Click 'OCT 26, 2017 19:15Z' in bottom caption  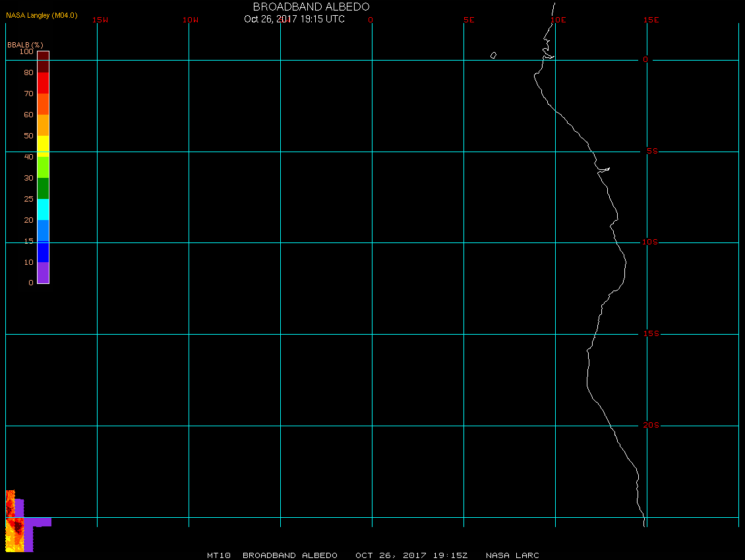pos(411,555)
